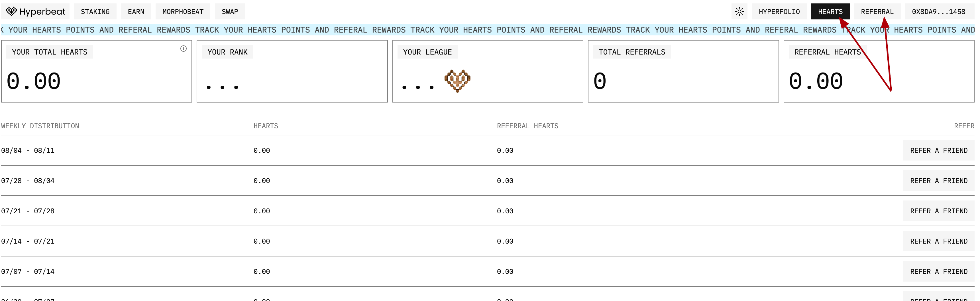Screen dimensions: 980x301
Task: Navigate to Swap
Action: 230,12
